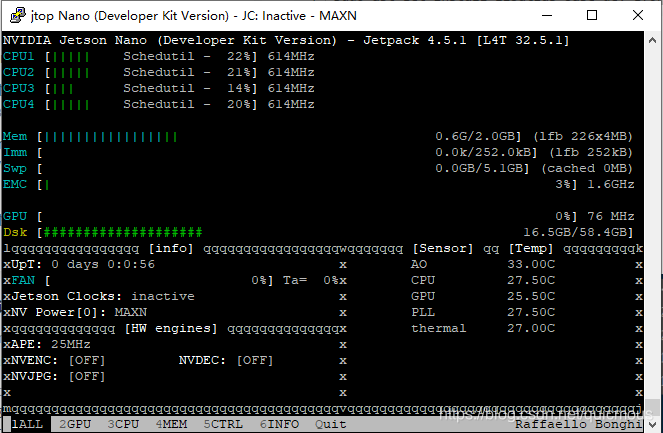Click the CPU 27.50C temperature
663x433 pixels.
point(531,280)
